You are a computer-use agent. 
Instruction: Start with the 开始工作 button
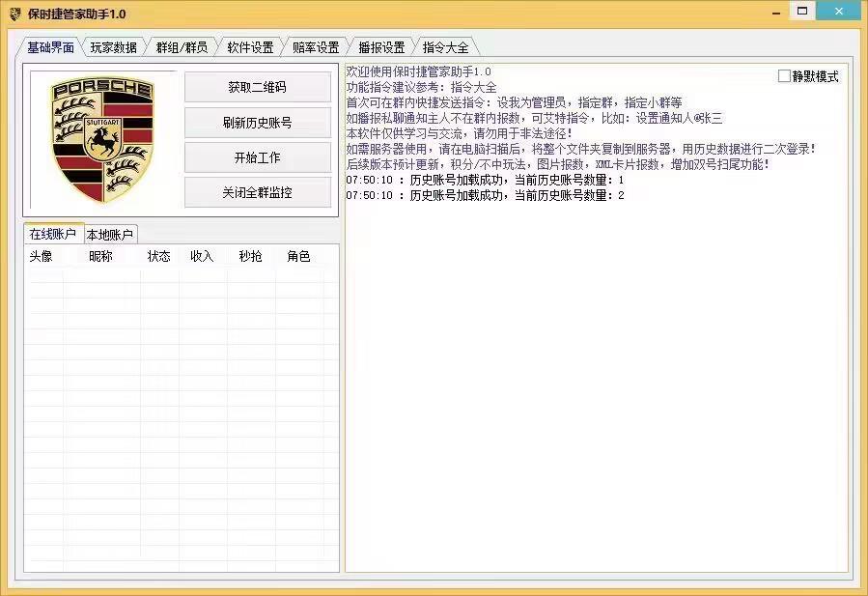point(258,157)
